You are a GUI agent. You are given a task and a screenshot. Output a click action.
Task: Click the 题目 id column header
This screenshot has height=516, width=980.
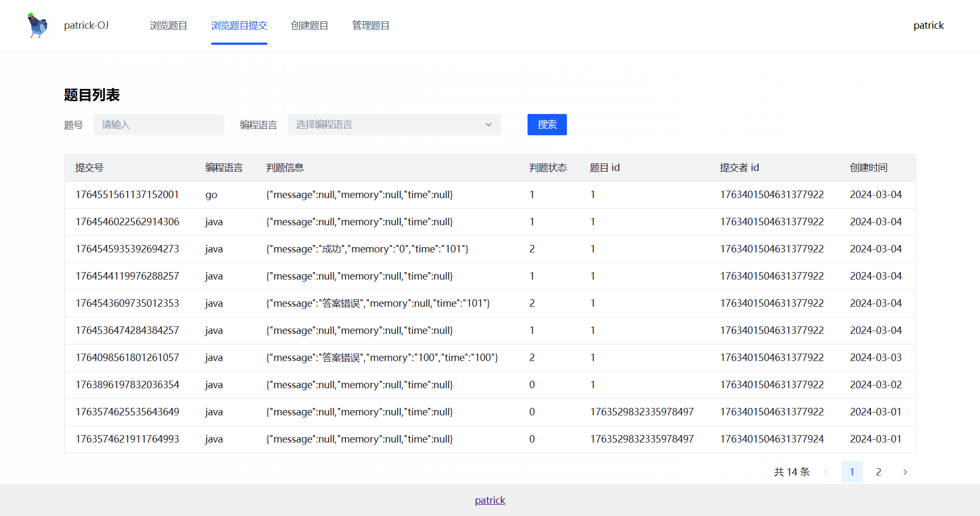pyautogui.click(x=605, y=168)
